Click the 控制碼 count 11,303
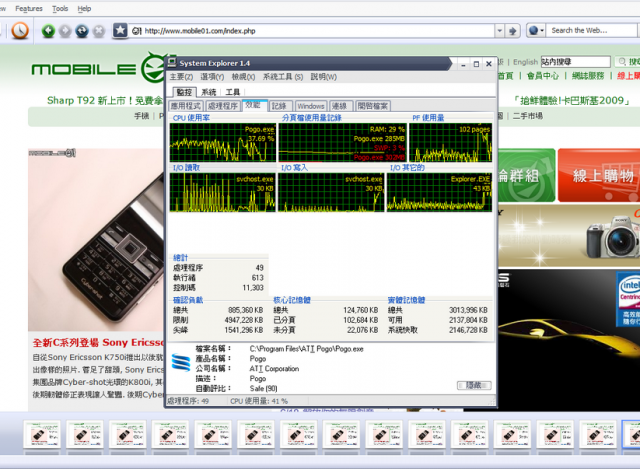The image size is (640, 469). 253,288
